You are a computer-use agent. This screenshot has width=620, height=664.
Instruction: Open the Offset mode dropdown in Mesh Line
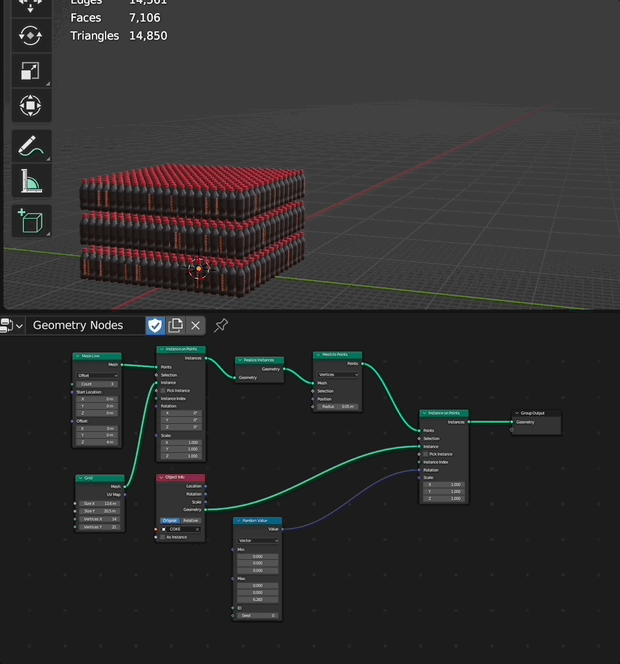coord(97,376)
